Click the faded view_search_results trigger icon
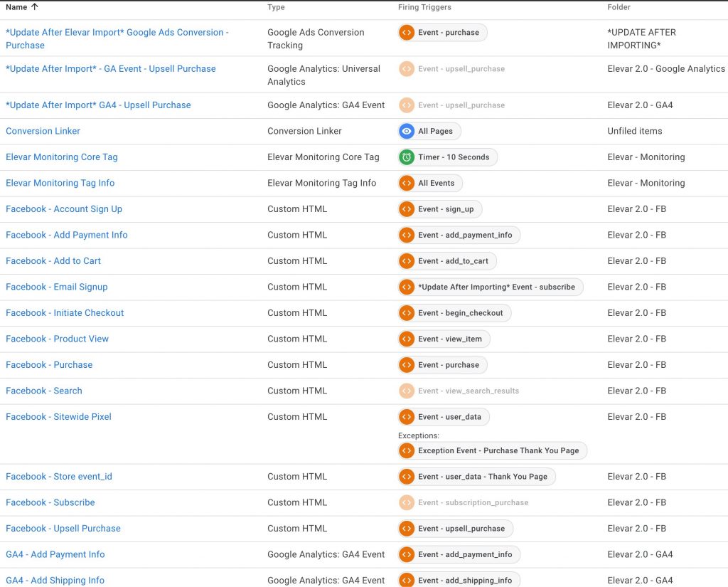The width and height of the screenshot is (728, 587). [x=407, y=391]
